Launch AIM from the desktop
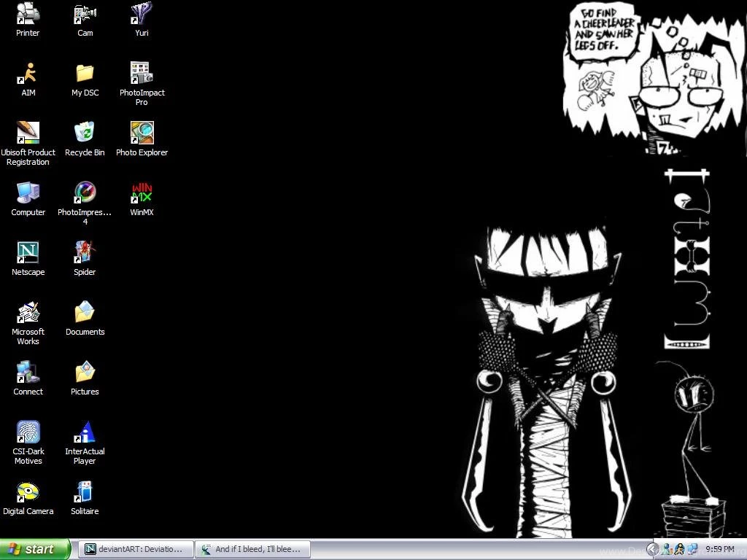This screenshot has height=560, width=747. [x=28, y=74]
